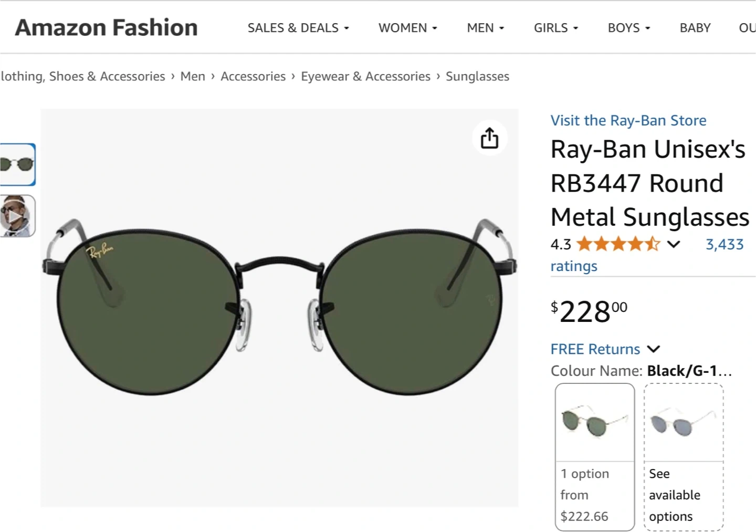Open the Girls menu
This screenshot has height=532, width=756.
click(x=555, y=28)
